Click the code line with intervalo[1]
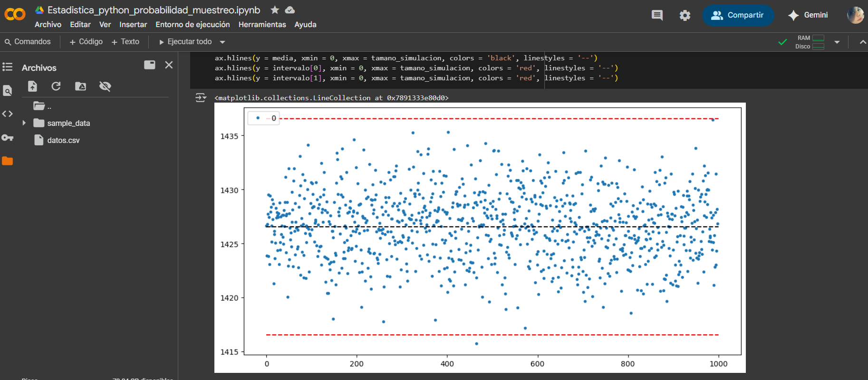Image resolution: width=868 pixels, height=380 pixels. pos(416,78)
